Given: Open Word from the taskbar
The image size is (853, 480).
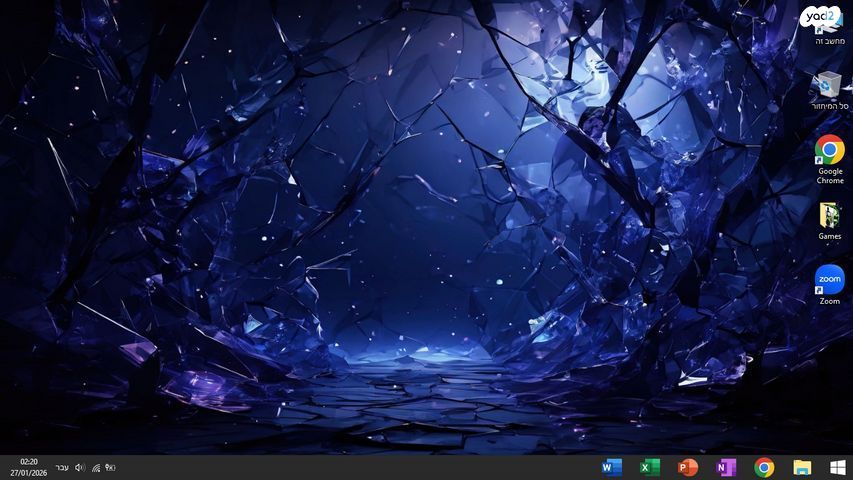Looking at the screenshot, I should 611,467.
